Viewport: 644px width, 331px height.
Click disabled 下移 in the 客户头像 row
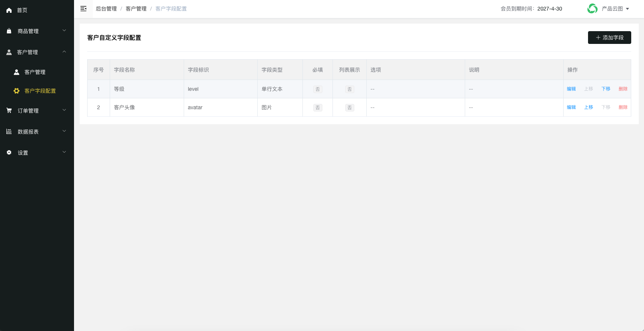(x=606, y=107)
